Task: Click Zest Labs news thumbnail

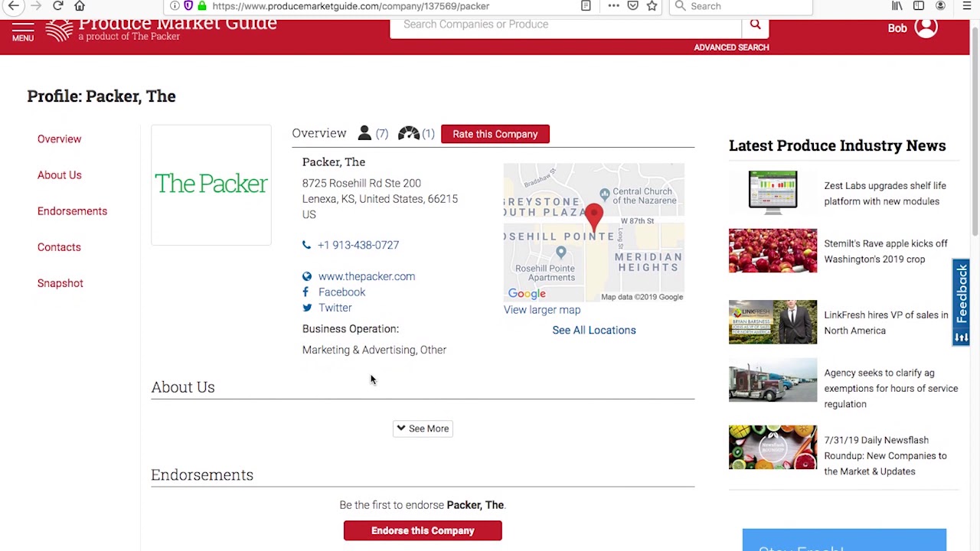Action: 773,192
